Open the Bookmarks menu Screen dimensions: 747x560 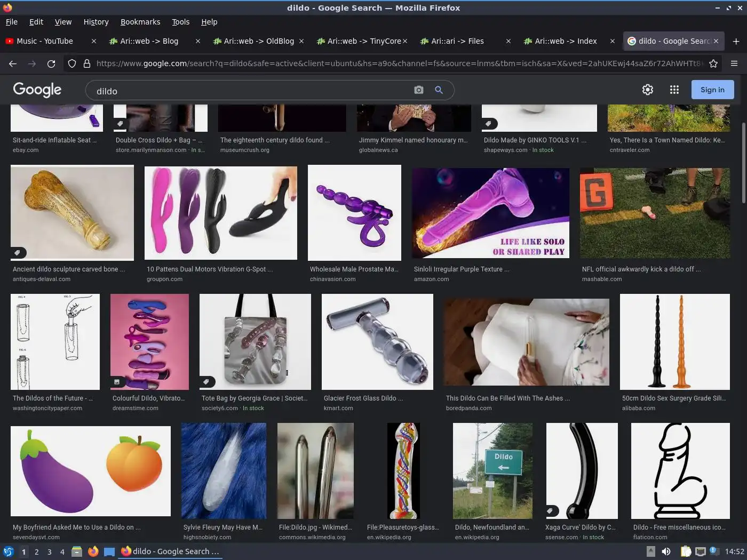pyautogui.click(x=140, y=22)
